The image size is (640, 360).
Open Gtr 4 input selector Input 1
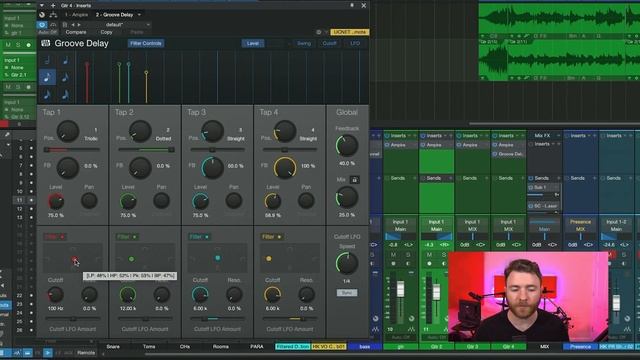(x=508, y=222)
